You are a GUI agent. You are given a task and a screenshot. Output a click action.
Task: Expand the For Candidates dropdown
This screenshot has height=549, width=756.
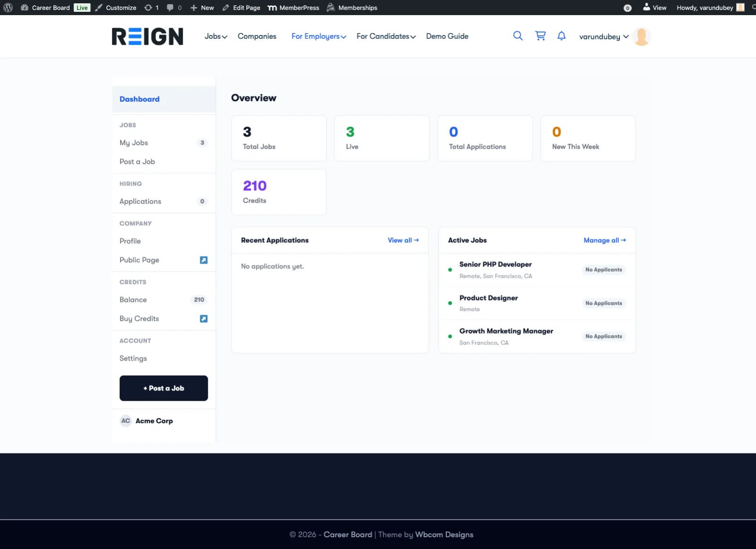click(x=386, y=36)
